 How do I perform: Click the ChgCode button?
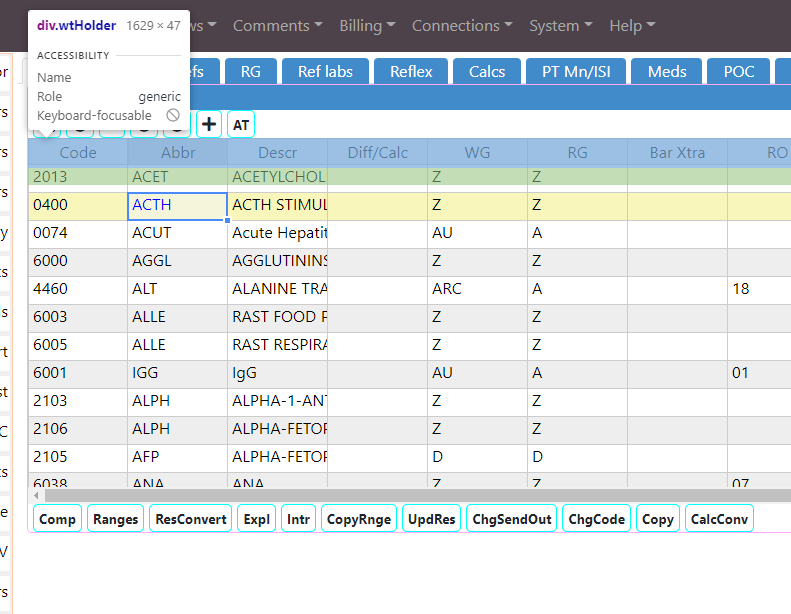(596, 519)
